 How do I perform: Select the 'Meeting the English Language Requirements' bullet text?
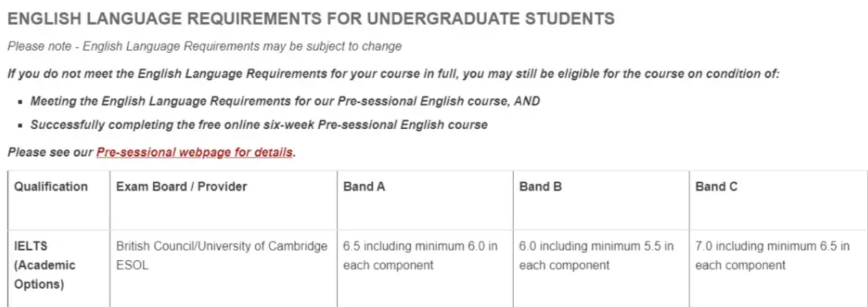coord(285,101)
